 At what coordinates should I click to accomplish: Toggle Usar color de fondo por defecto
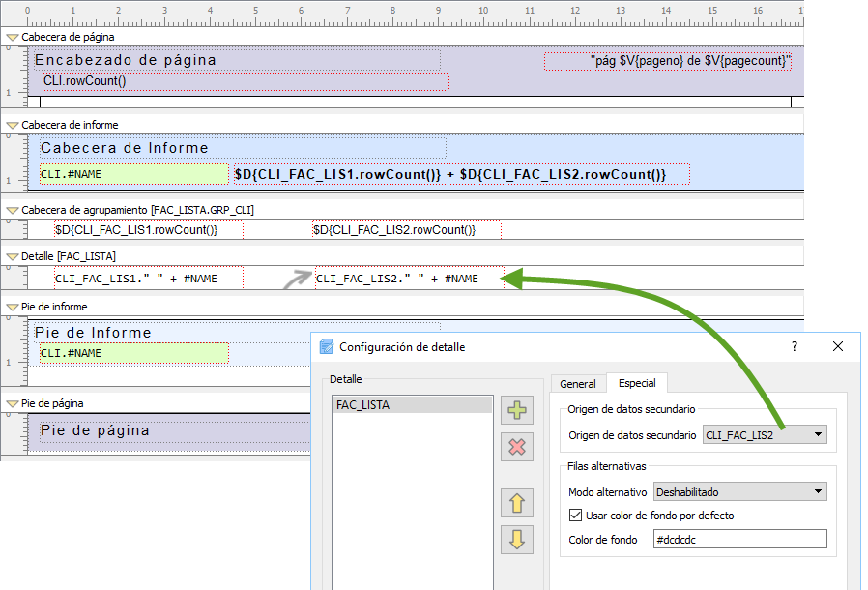(576, 516)
